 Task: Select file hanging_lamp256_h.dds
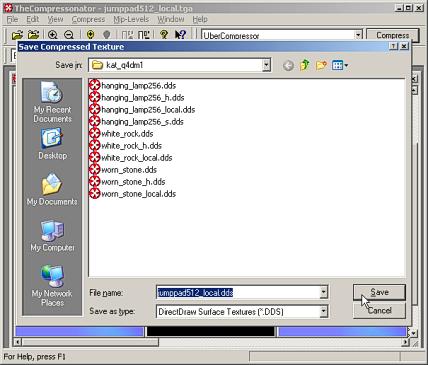coord(137,98)
